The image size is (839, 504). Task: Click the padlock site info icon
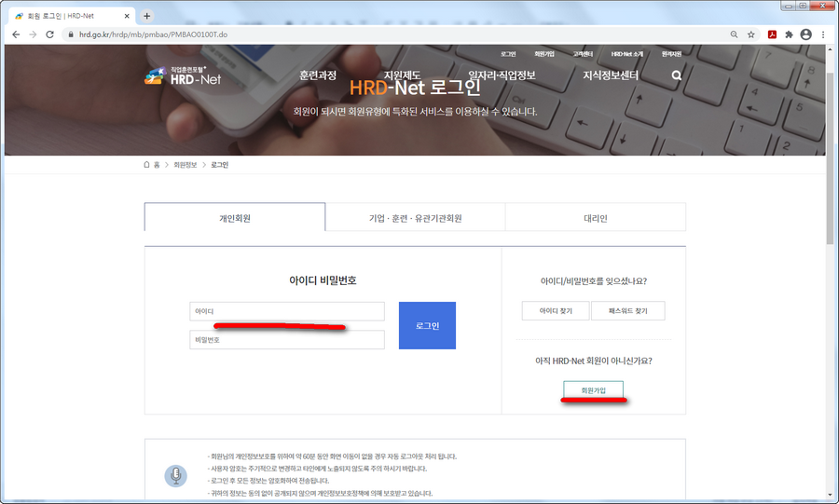(x=71, y=34)
